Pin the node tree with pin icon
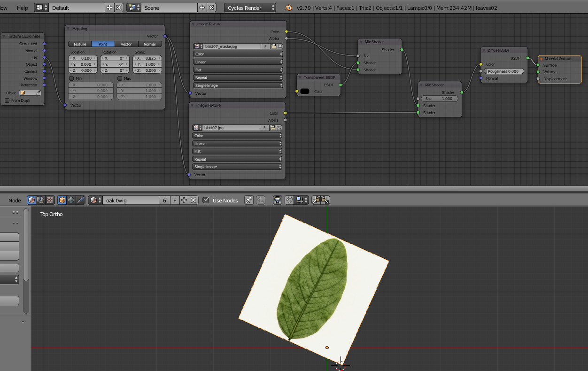588x371 pixels. [249, 200]
